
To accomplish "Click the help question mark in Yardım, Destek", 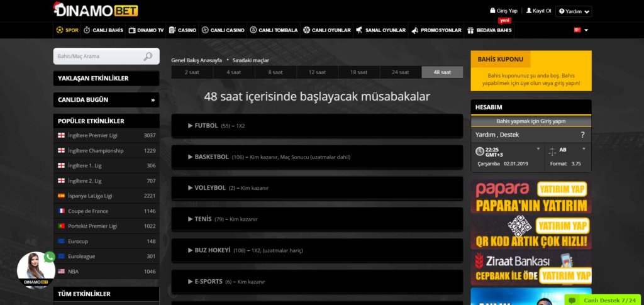I will point(582,135).
